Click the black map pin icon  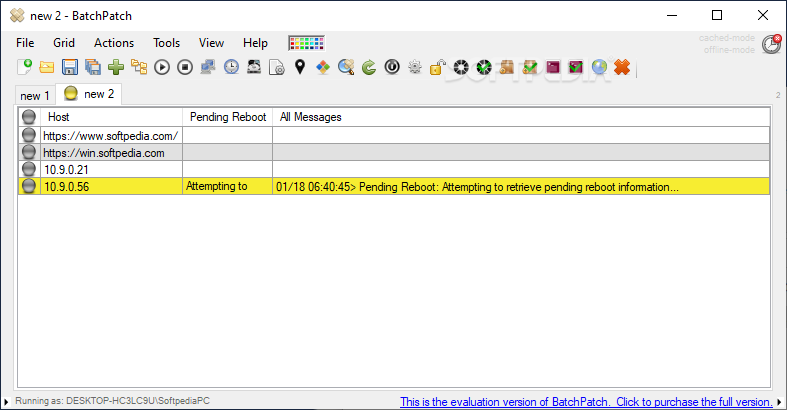coord(300,67)
